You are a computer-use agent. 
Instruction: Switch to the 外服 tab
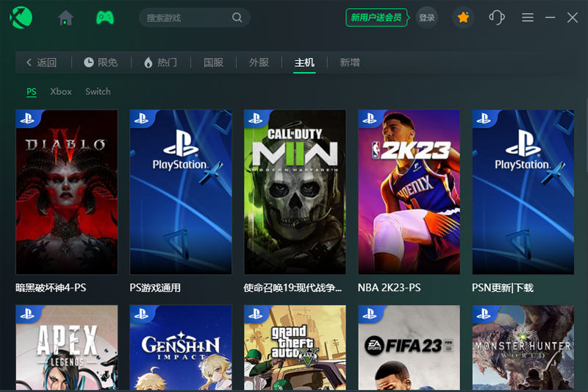(259, 63)
